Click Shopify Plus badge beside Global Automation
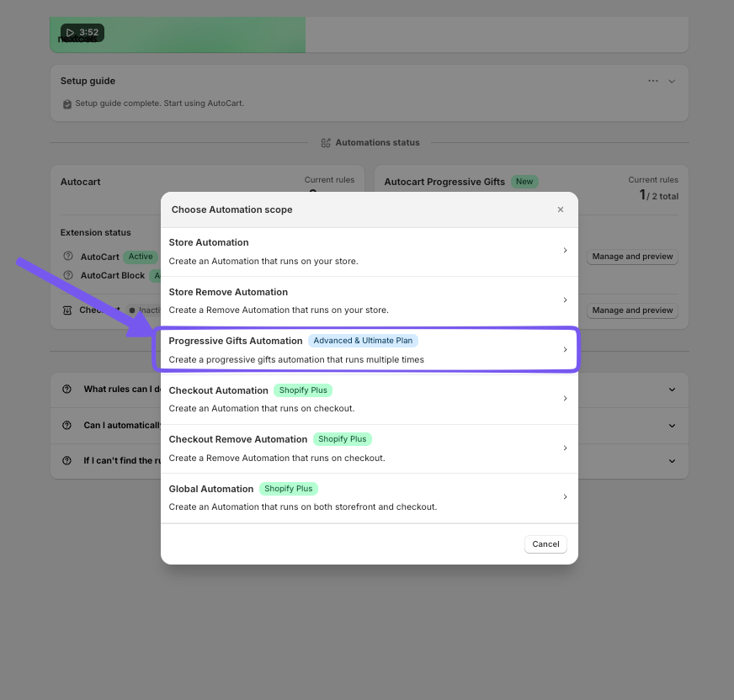734x700 pixels. (289, 489)
